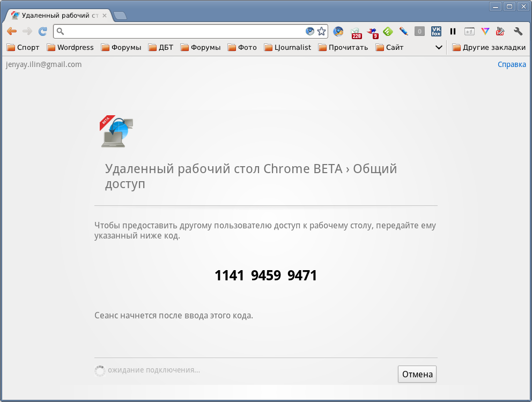Click the blue globe icon inside address bar

click(x=309, y=32)
